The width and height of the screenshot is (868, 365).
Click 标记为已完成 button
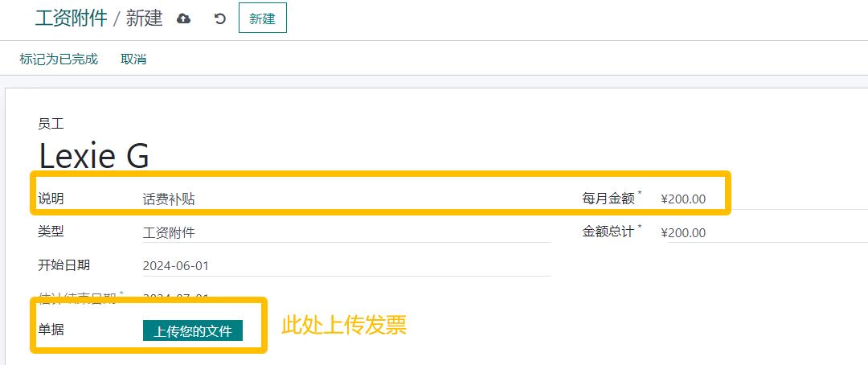[x=59, y=59]
